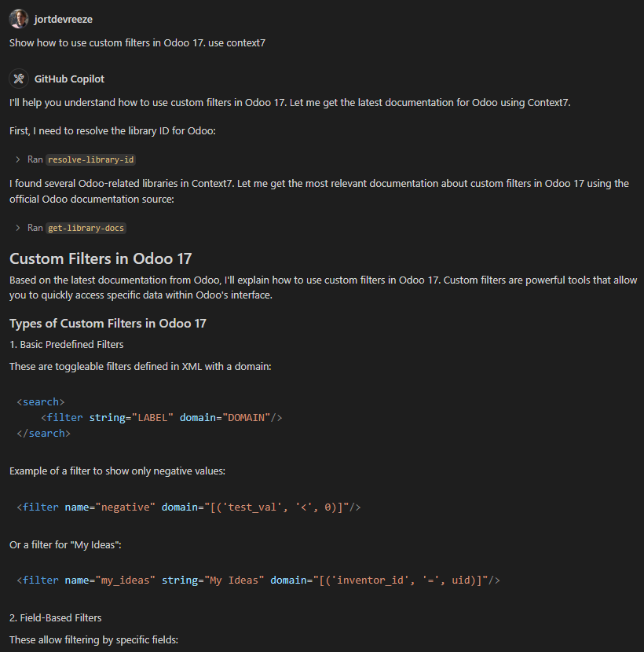Click the jortdevreeze user avatar

[x=19, y=19]
